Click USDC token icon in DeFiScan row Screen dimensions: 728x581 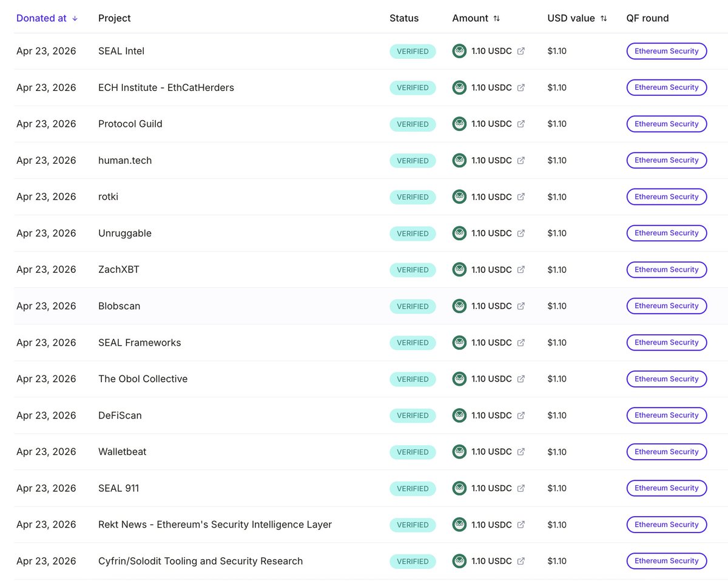click(459, 415)
